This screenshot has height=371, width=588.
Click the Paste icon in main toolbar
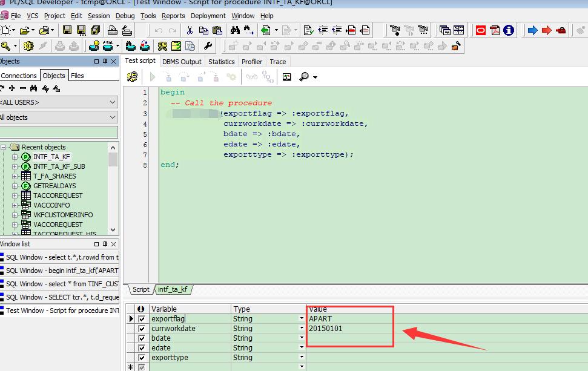tap(217, 29)
